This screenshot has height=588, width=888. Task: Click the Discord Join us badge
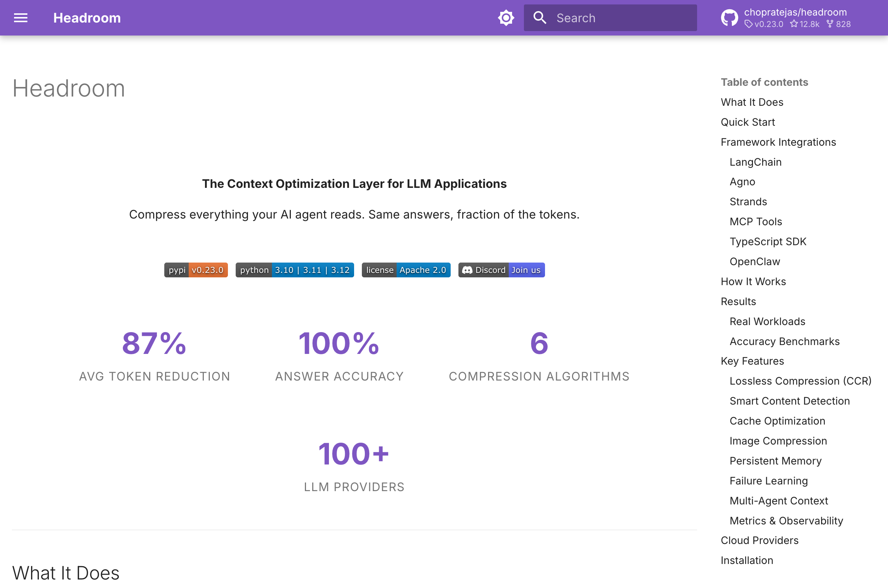pyautogui.click(x=501, y=270)
